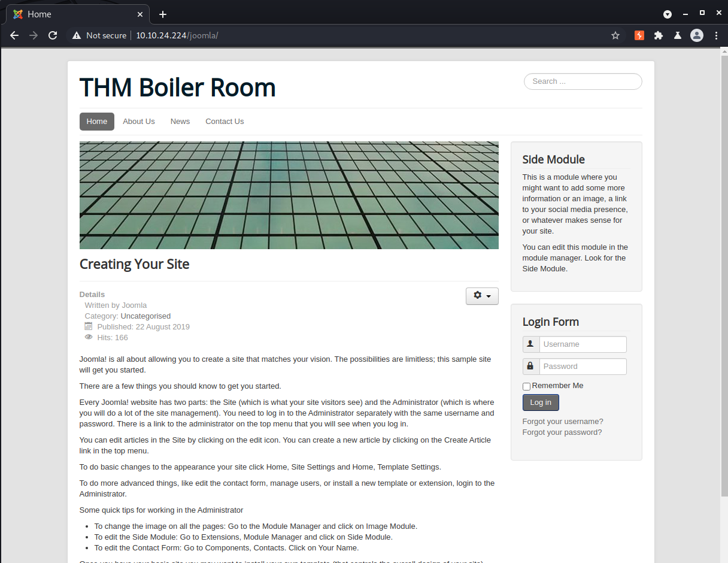Bookmark the page with the star icon
Image resolution: width=728 pixels, height=563 pixels.
click(615, 35)
